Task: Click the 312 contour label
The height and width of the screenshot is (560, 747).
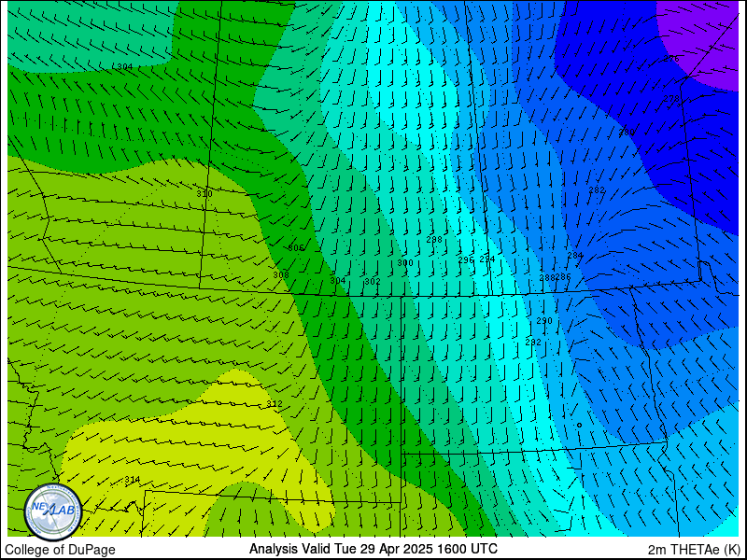Action: click(275, 404)
